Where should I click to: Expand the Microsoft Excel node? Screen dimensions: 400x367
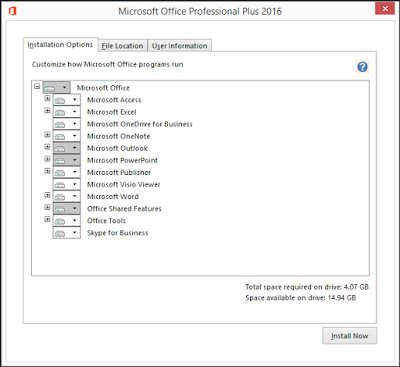pyautogui.click(x=47, y=110)
